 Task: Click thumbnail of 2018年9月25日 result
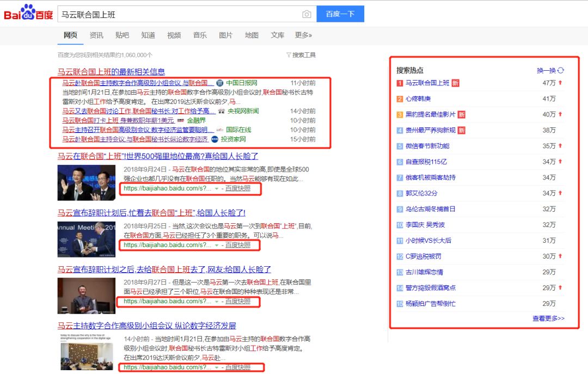click(x=86, y=240)
